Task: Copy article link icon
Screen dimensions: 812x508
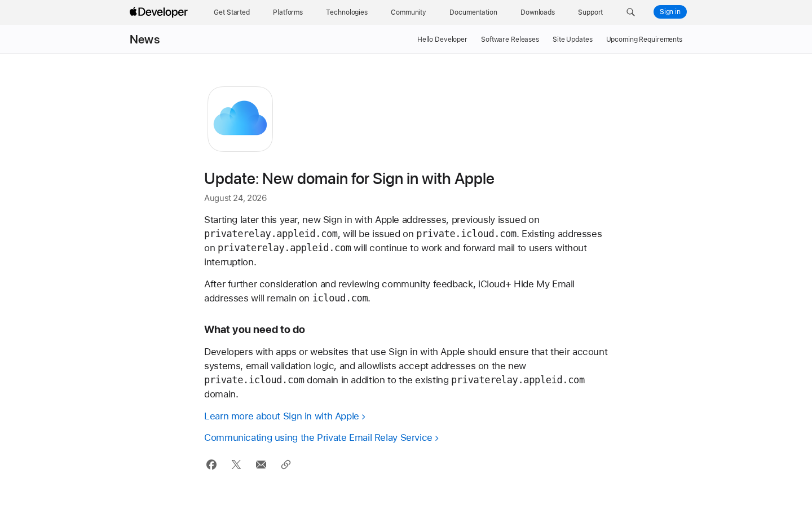Action: 286,465
